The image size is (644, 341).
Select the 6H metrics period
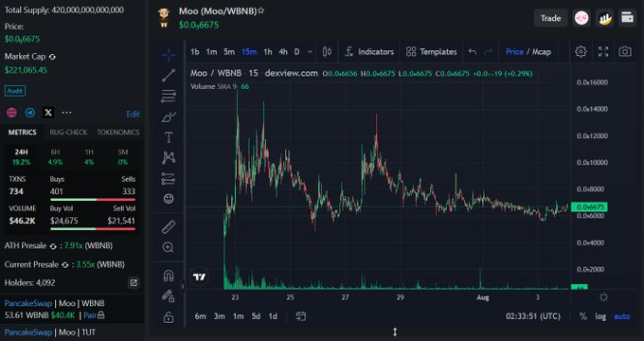55,156
